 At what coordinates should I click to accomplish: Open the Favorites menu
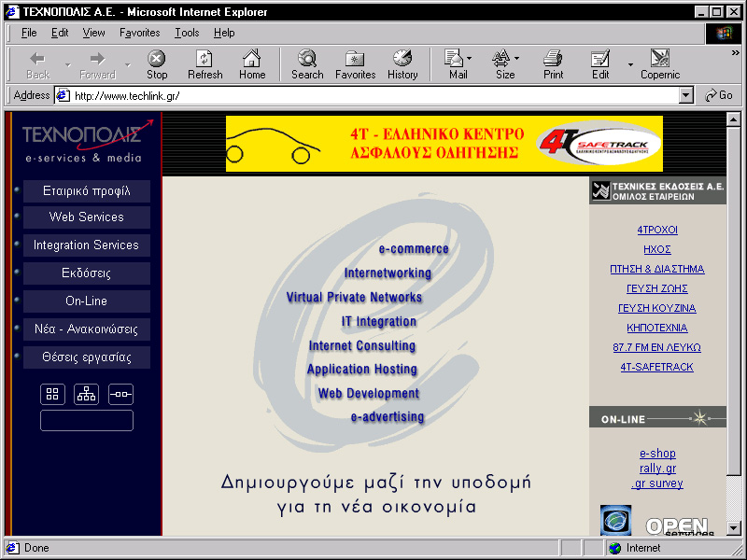click(139, 33)
